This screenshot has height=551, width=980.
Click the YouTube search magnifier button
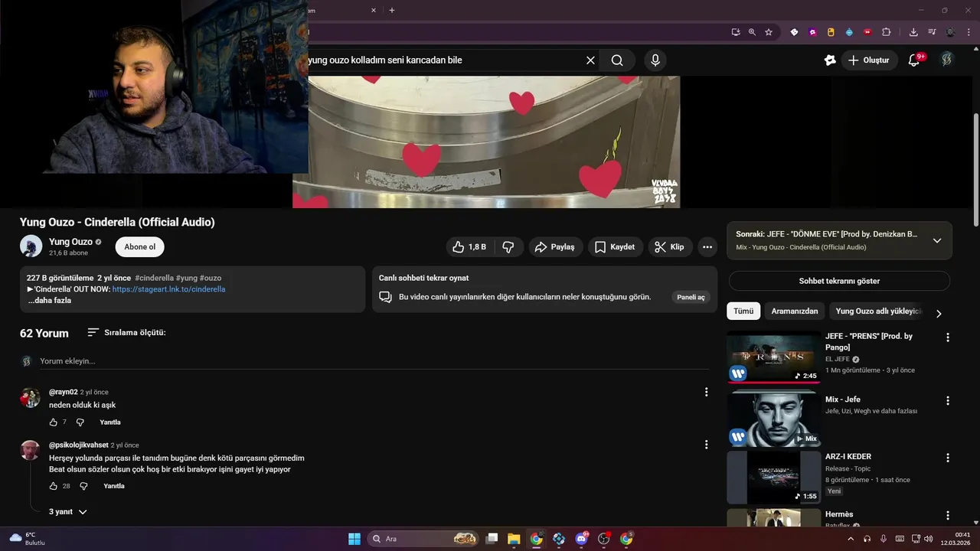[617, 60]
